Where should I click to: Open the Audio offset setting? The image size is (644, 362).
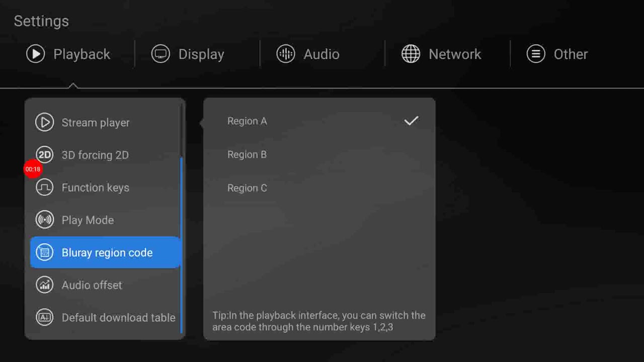point(92,285)
